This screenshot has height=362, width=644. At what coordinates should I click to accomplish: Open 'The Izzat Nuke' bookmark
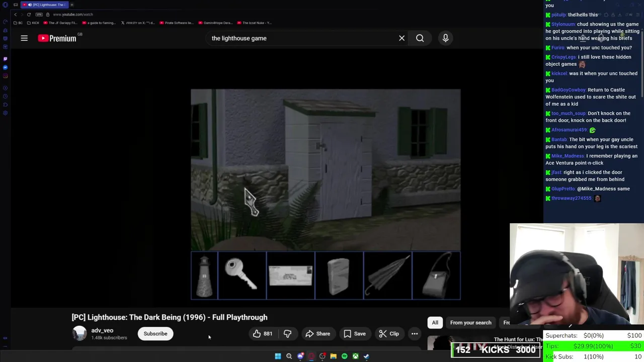(255, 23)
